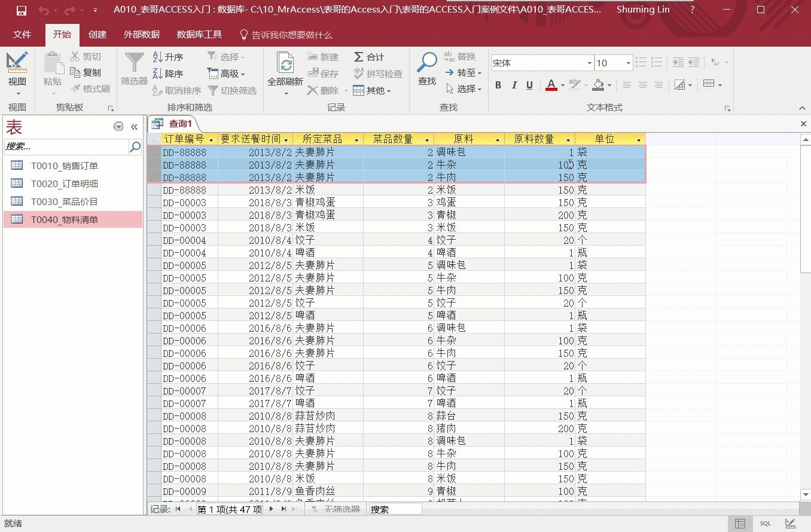Screen dimensions: 811x532
Task: Click the vertical scrollbar of the datasheet
Action: pyautogui.click(x=806, y=317)
